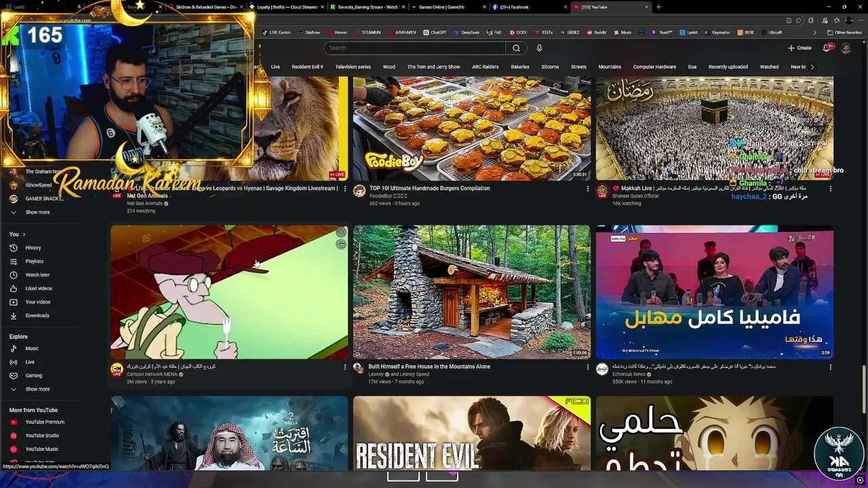Open the ChatGPT bookmark
Screen dimensions: 868x488
(435, 33)
